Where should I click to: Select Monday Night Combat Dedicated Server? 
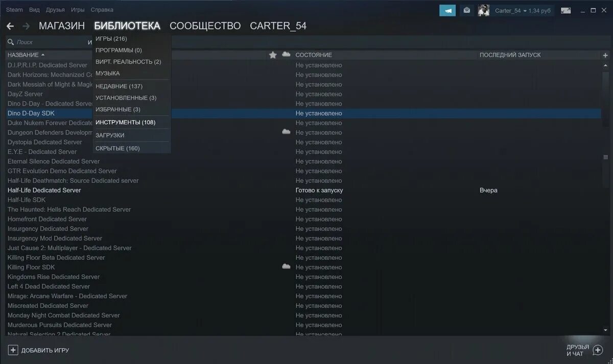coord(64,315)
